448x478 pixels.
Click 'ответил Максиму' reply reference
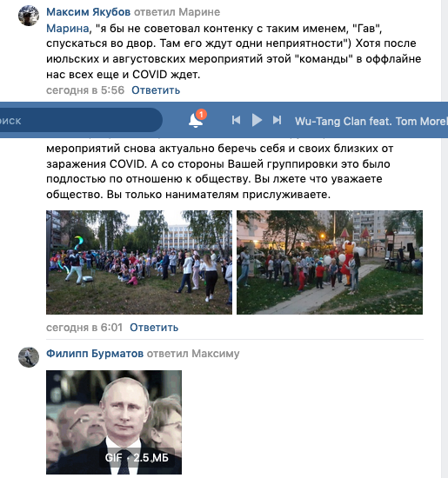coord(193,354)
